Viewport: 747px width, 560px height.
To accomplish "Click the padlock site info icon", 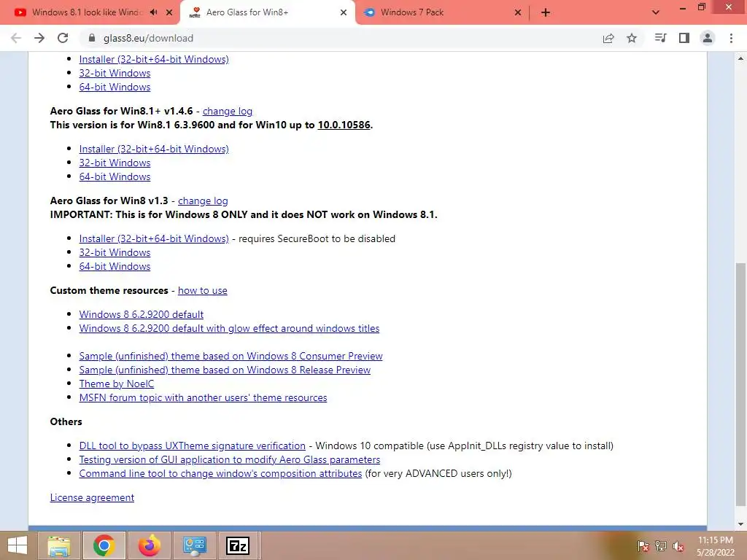I will [x=92, y=38].
